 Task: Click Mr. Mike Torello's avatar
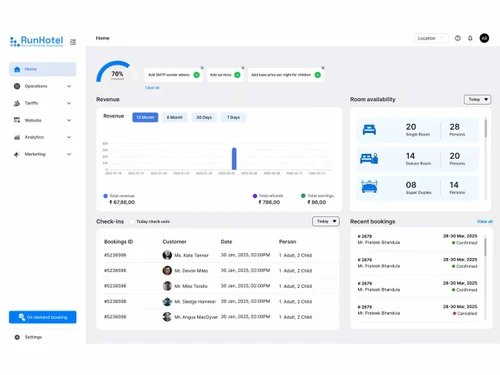coord(167,286)
